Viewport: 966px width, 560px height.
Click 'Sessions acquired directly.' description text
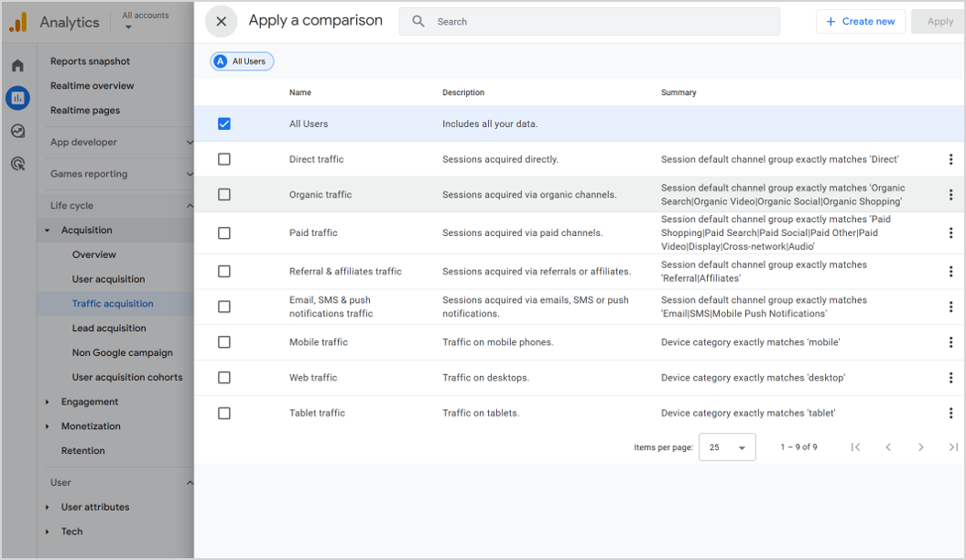coord(500,159)
